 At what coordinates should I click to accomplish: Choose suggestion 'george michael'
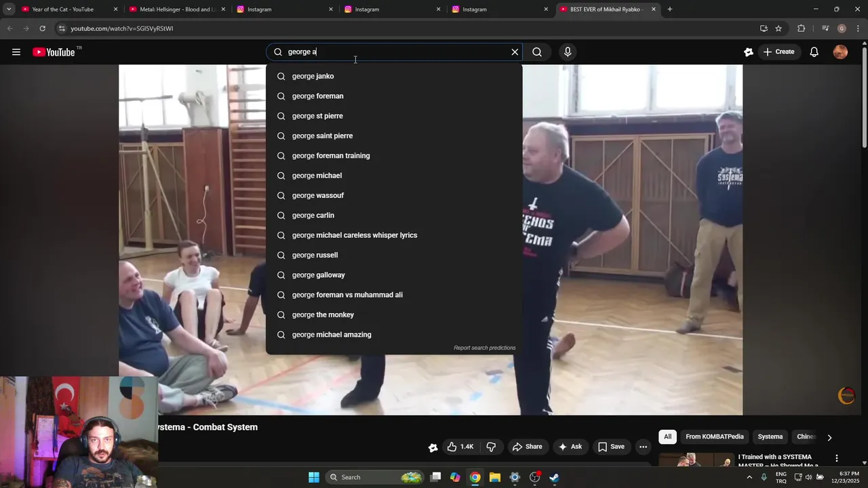[394, 176]
